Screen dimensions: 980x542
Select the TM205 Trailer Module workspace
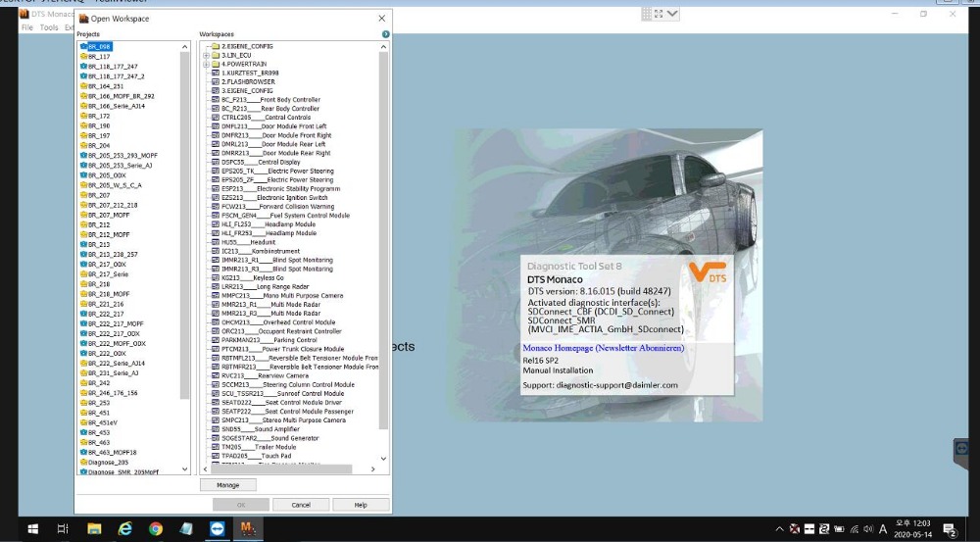[x=259, y=447]
